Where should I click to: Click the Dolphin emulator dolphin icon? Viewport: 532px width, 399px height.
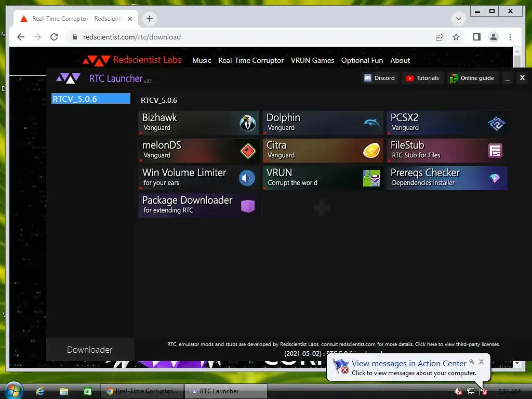tap(371, 123)
